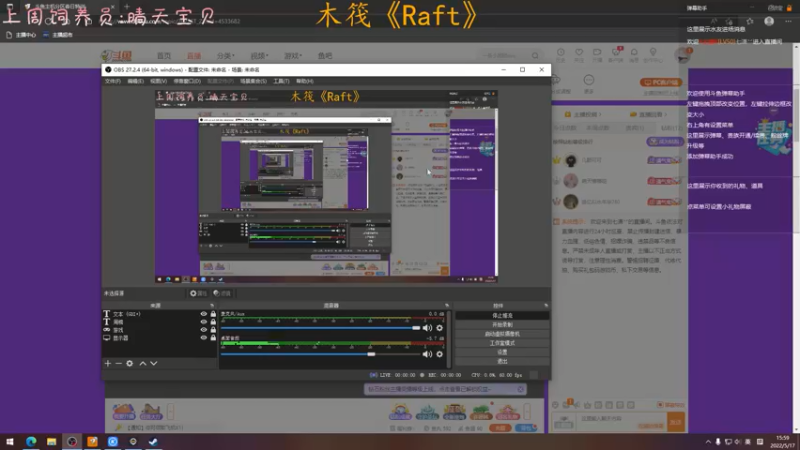
Task: Hide the 文本 (GDI+) source
Action: (204, 314)
